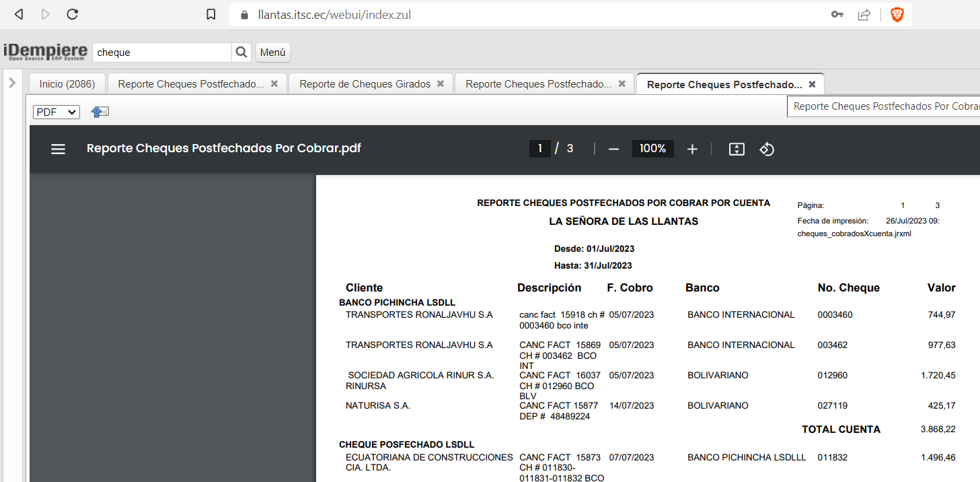The image size is (980, 482).
Task: Switch to the Inicio (2086) tab
Action: (67, 84)
